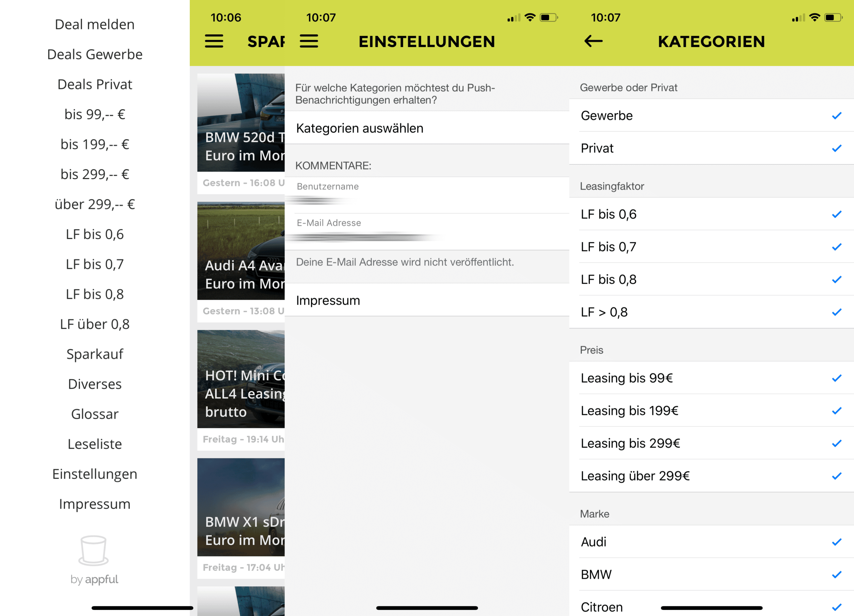Toggle Leasing bis 99€ checkmark
The width and height of the screenshot is (854, 616).
coord(837,378)
